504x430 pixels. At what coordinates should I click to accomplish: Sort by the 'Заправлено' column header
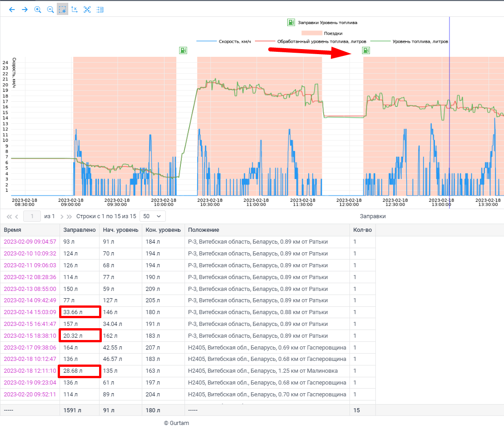[80, 230]
